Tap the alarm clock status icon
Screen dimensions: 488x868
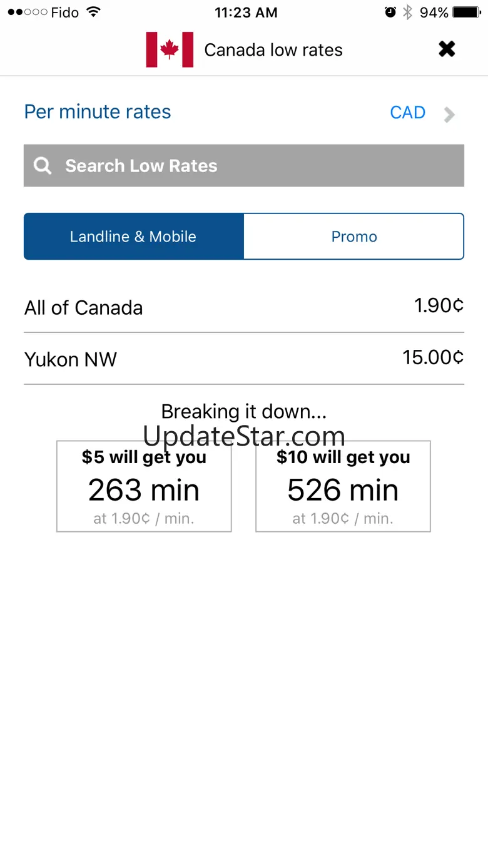(390, 12)
